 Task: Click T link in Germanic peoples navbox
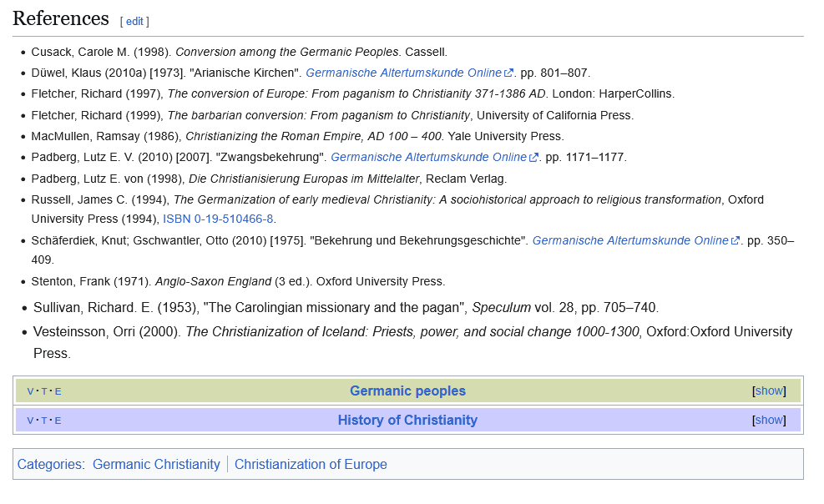[44, 391]
